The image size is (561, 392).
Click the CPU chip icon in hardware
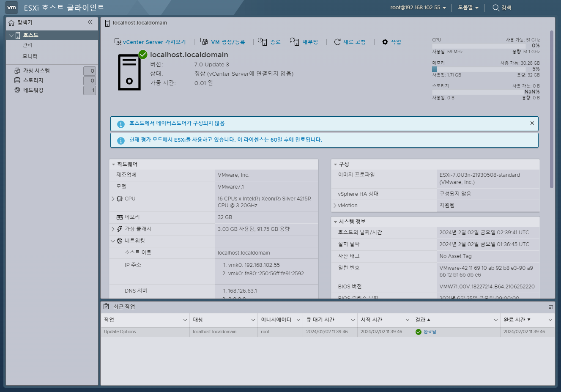pyautogui.click(x=120, y=199)
